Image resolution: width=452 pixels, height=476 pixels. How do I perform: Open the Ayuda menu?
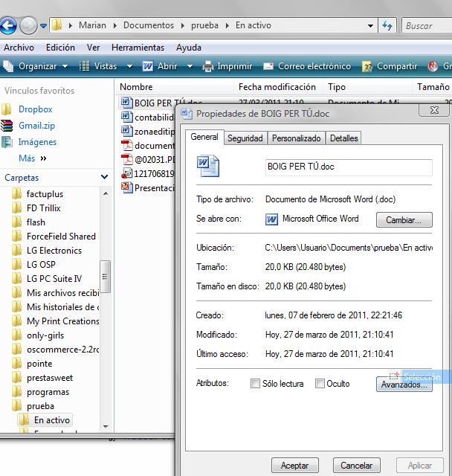(189, 48)
